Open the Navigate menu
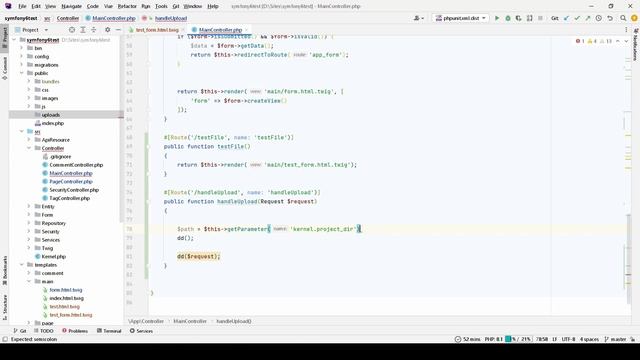 pyautogui.click(x=71, y=6)
